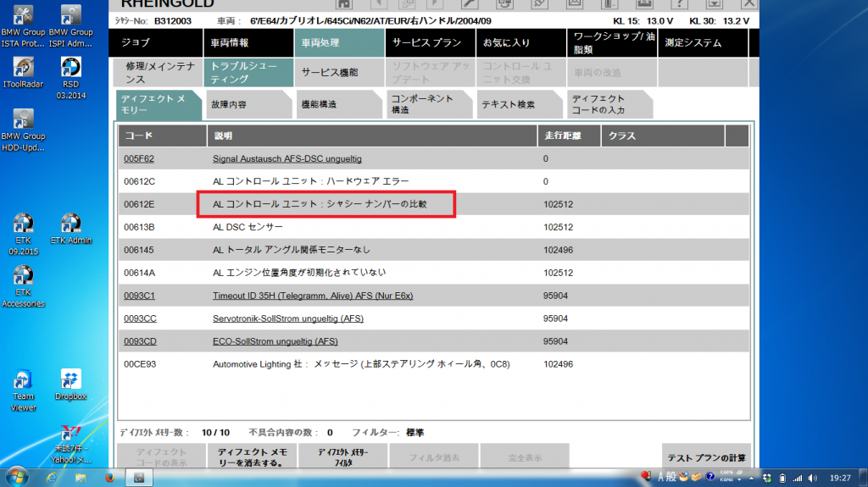
Task: Open Timeout ID 35H Telegramm description link
Action: coord(313,296)
